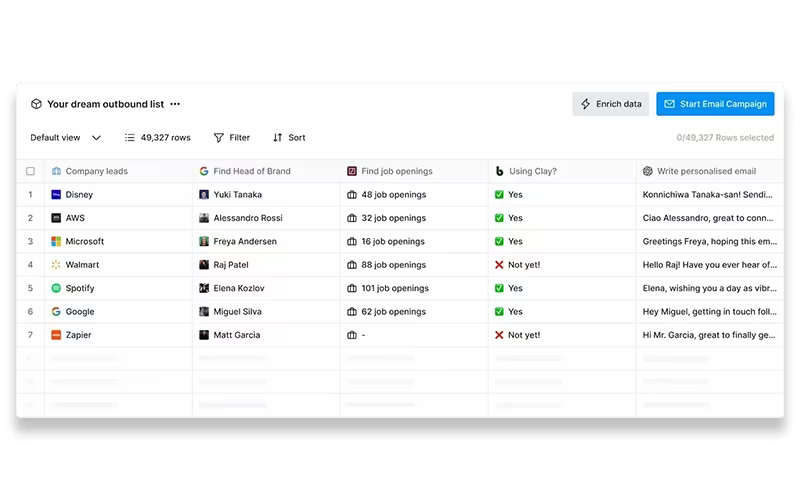Open the three-dot menu next to list title

pyautogui.click(x=175, y=104)
